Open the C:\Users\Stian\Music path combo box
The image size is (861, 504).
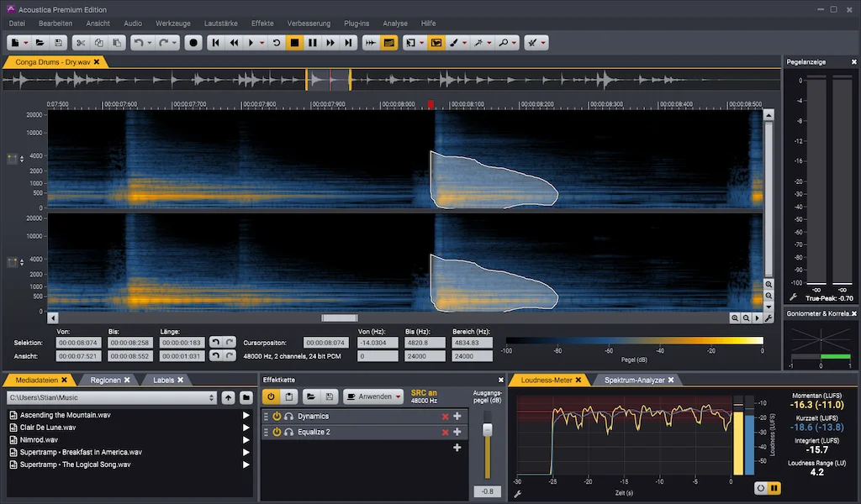click(x=112, y=397)
